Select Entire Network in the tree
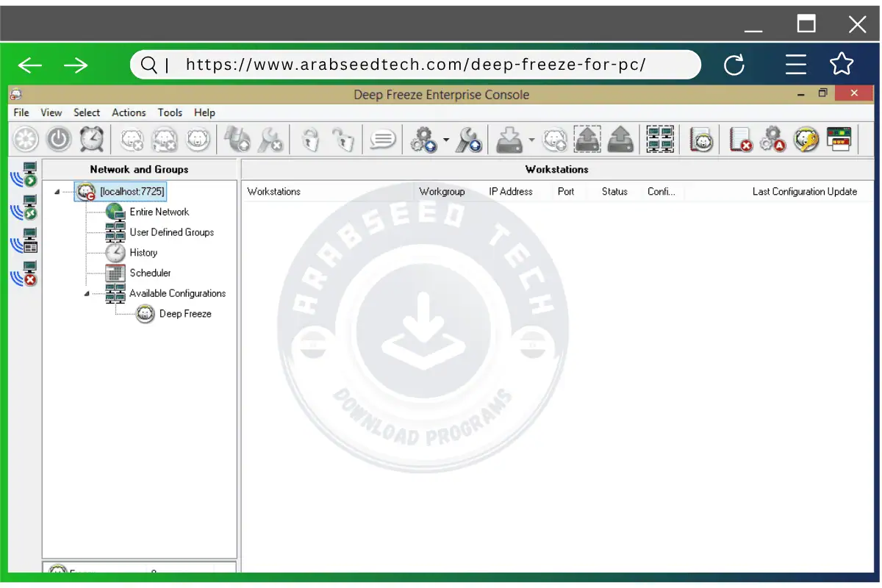The image size is (882, 588). pos(159,212)
